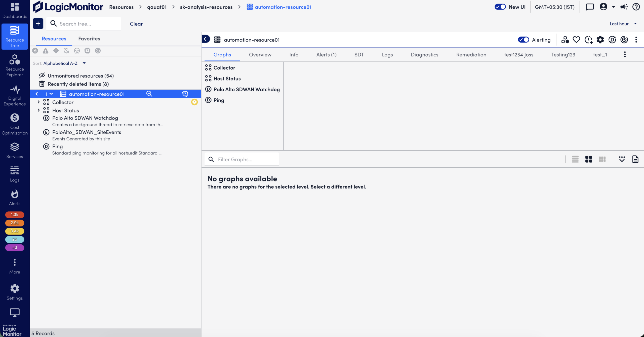Click the announcements megaphone icon
This screenshot has width=644, height=337.
(624, 7)
